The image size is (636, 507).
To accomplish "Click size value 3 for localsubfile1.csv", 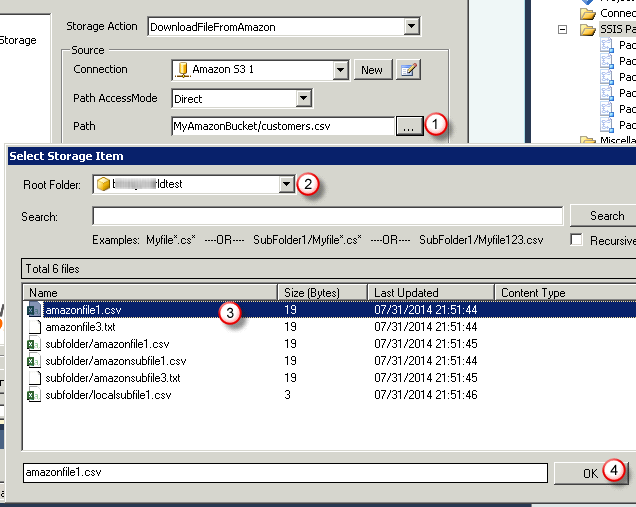I will tap(287, 395).
